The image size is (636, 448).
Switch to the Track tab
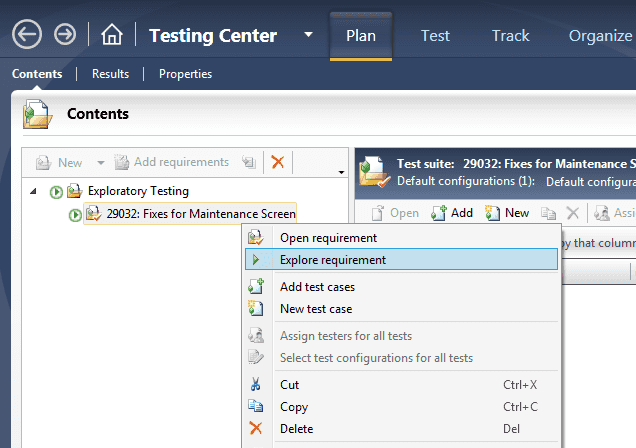(x=510, y=35)
